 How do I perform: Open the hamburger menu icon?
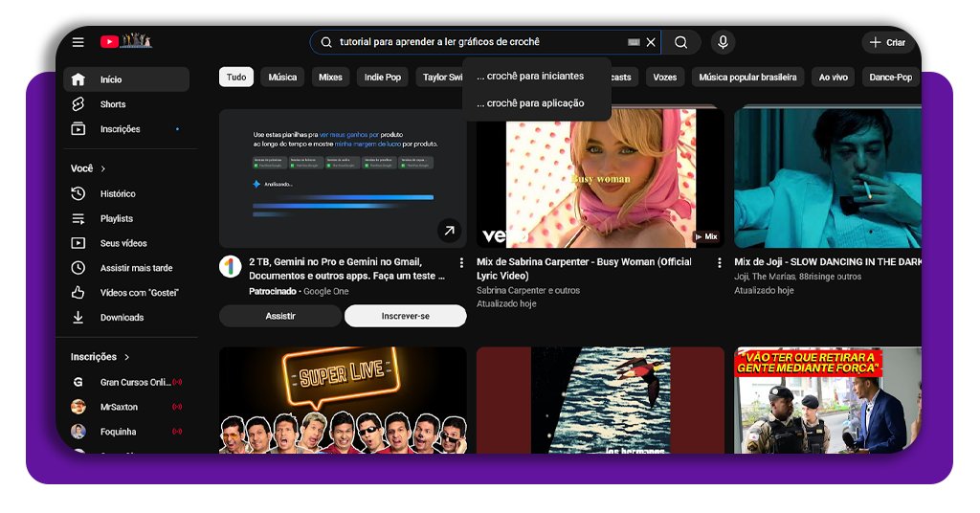pos(78,42)
